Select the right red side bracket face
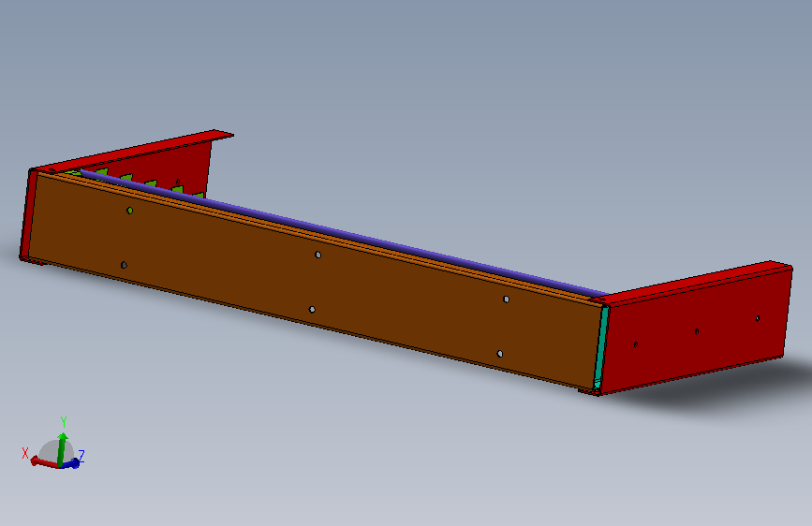The width and height of the screenshot is (812, 526). [x=697, y=331]
